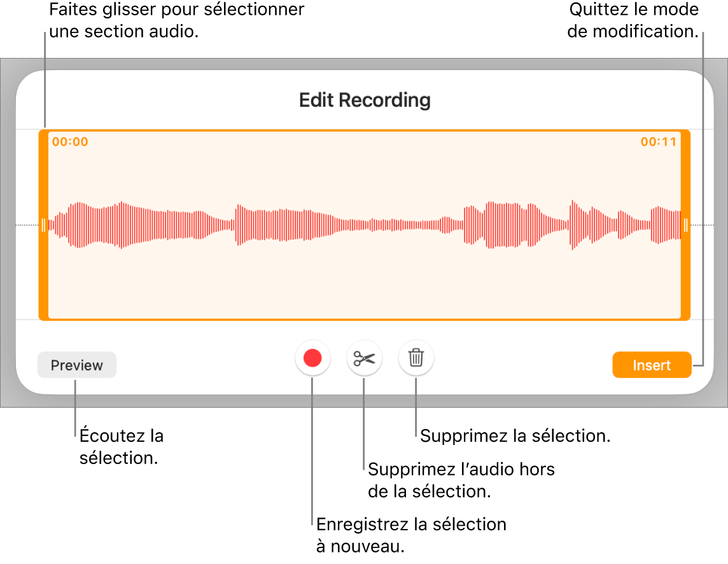Click the trash Delete icon to remove selection
This screenshot has width=728, height=564.
(416, 358)
